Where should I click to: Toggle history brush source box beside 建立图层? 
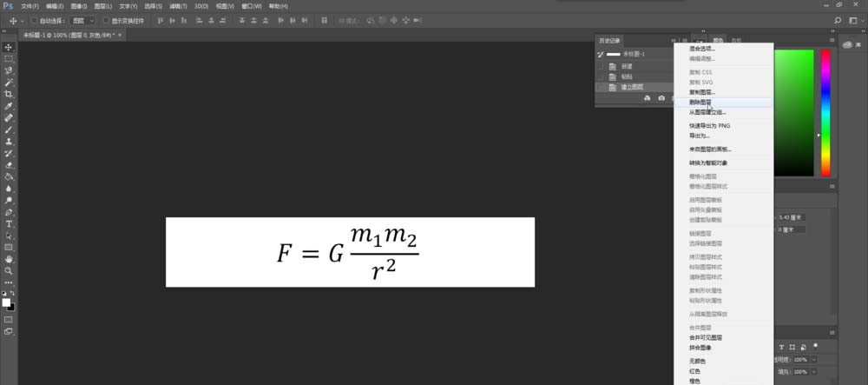click(x=601, y=88)
